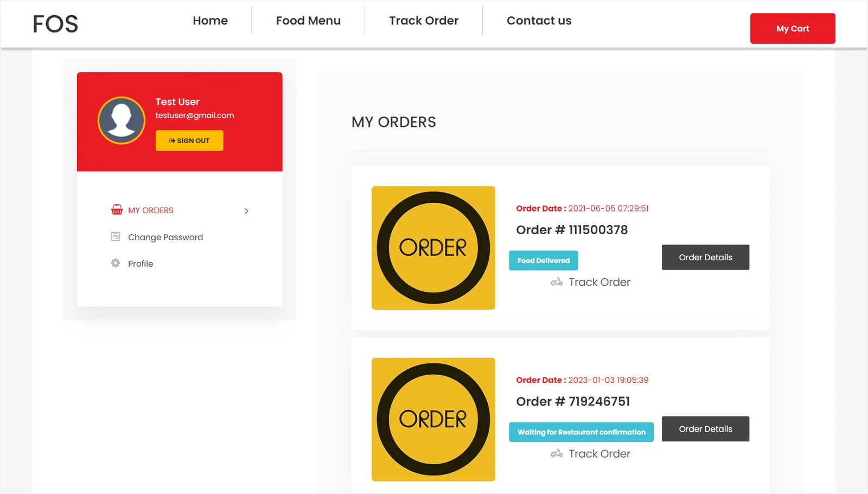Select Track Order in top navigation
Image resolution: width=868 pixels, height=494 pixels.
click(x=424, y=21)
